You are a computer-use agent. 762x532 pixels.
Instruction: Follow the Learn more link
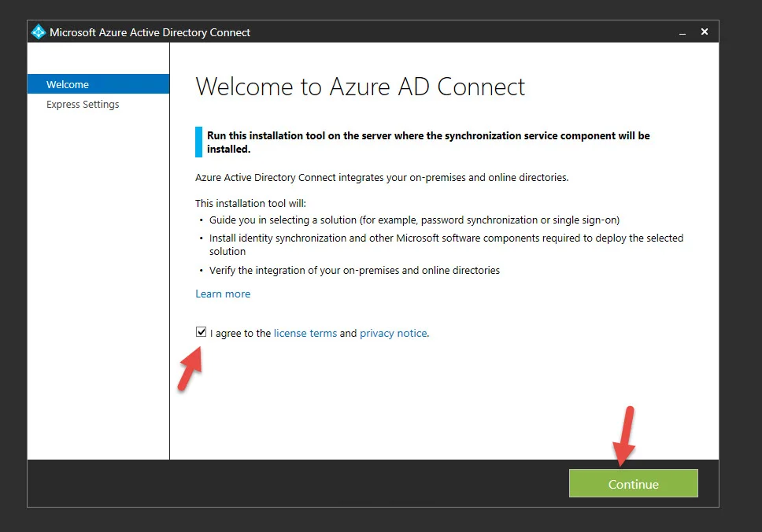[223, 294]
